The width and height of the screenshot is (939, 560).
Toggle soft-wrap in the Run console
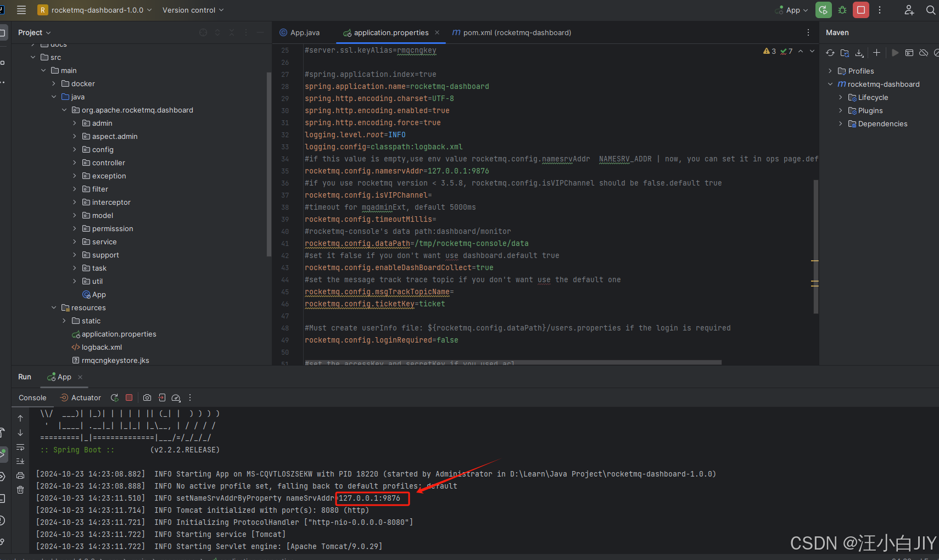(x=20, y=448)
